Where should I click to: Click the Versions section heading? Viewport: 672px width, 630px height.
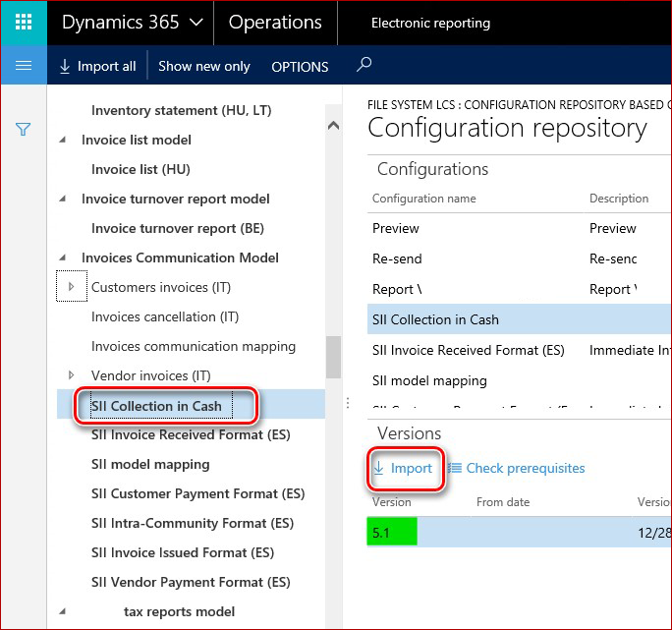[x=409, y=433]
